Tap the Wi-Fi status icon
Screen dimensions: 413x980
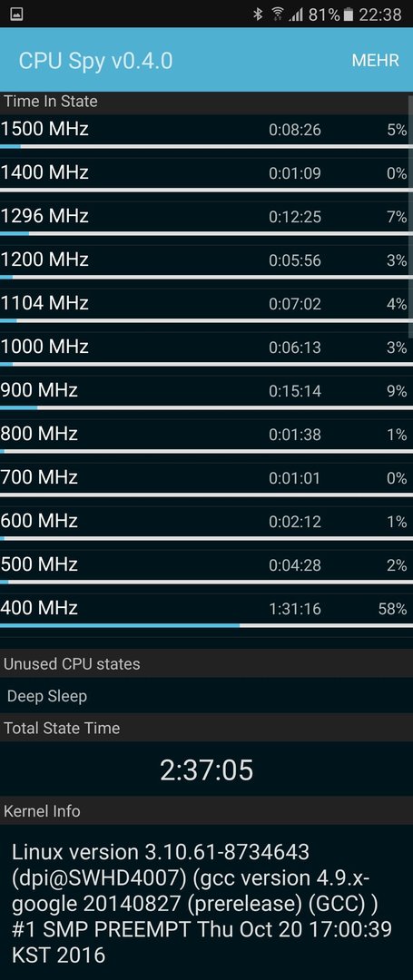pyautogui.click(x=278, y=14)
